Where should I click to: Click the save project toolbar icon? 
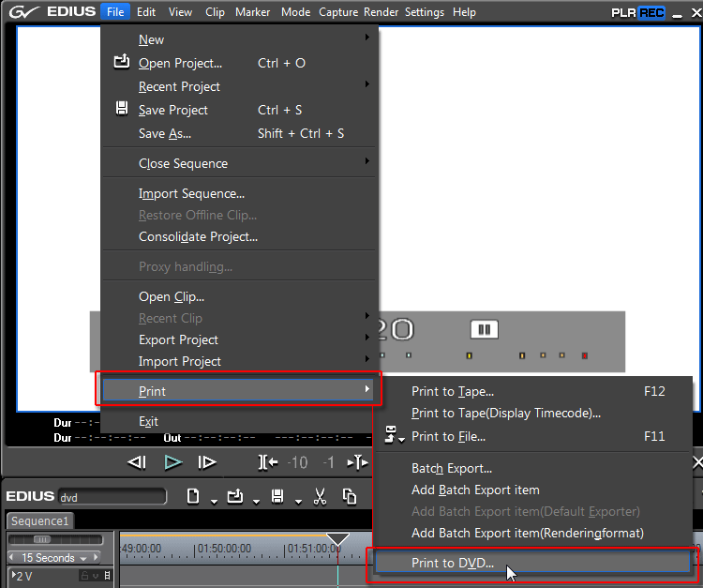(x=277, y=496)
